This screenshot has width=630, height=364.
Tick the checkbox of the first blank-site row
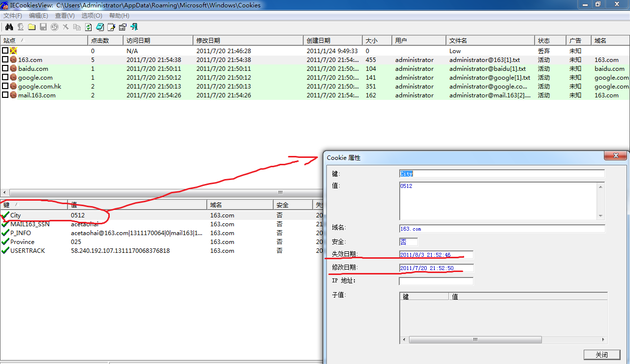5,51
